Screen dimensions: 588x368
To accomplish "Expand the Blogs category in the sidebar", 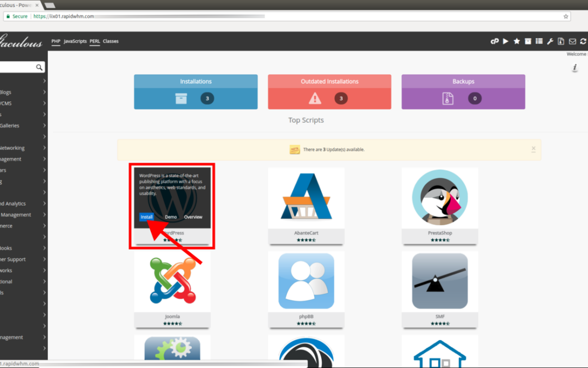I will click(x=22, y=92).
